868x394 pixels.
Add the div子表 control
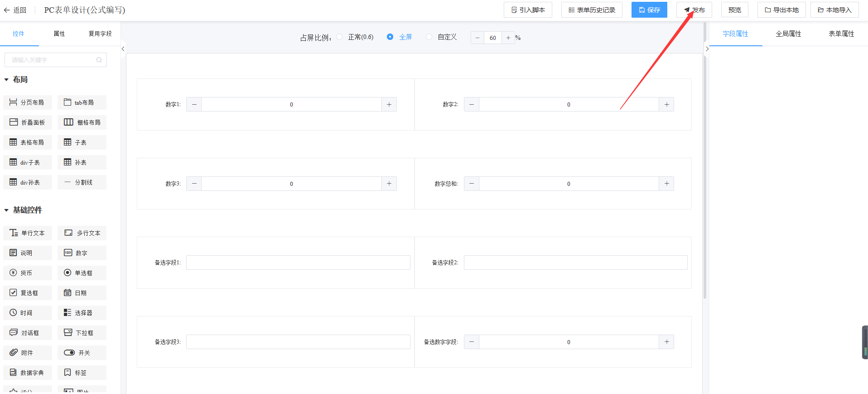point(28,162)
